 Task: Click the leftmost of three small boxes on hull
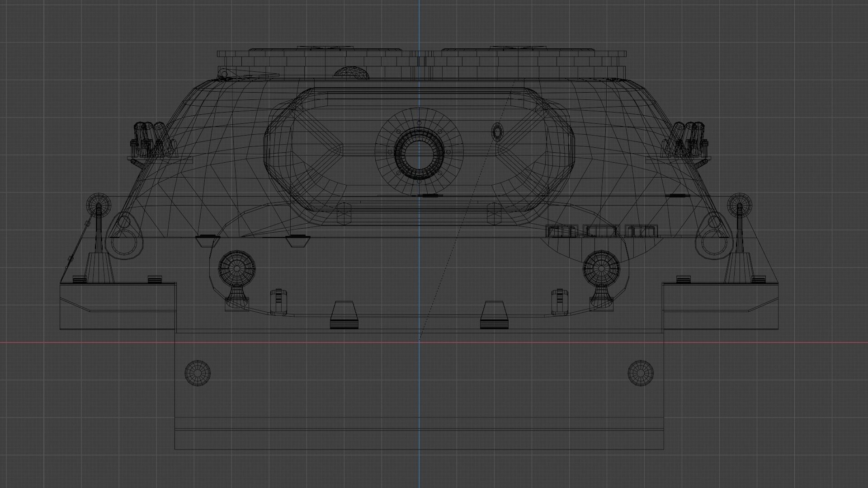[x=561, y=231]
